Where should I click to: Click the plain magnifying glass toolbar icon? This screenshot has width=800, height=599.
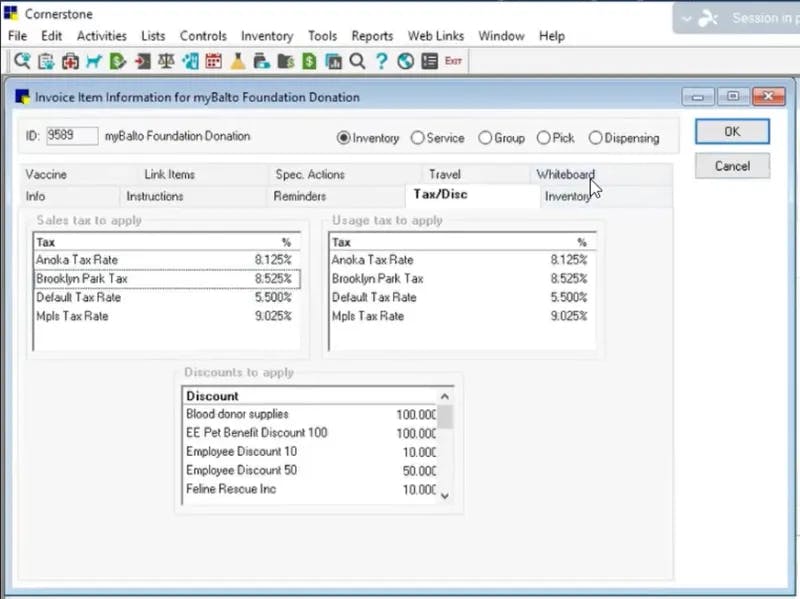point(357,61)
